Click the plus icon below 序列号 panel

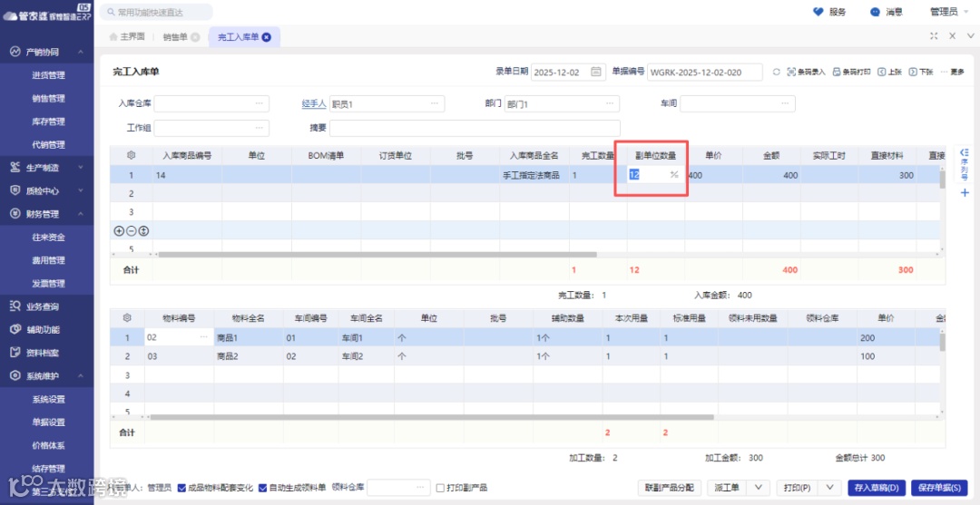tap(965, 193)
